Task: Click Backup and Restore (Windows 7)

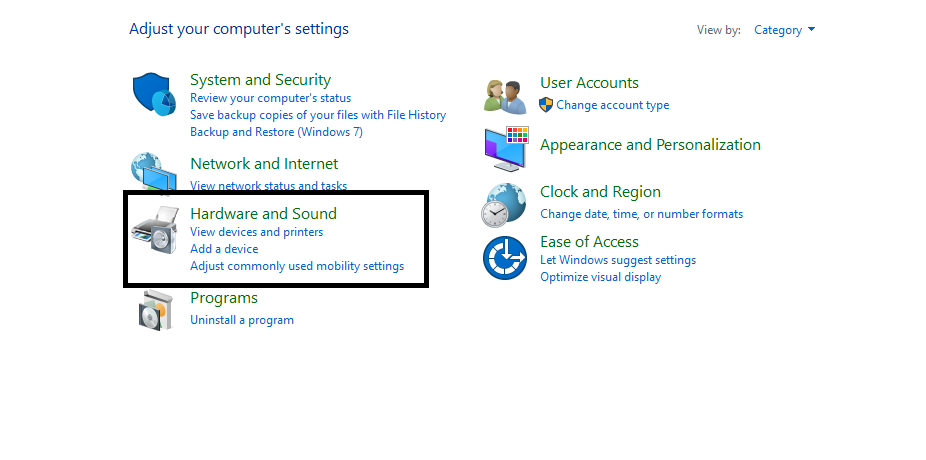Action: [276, 132]
